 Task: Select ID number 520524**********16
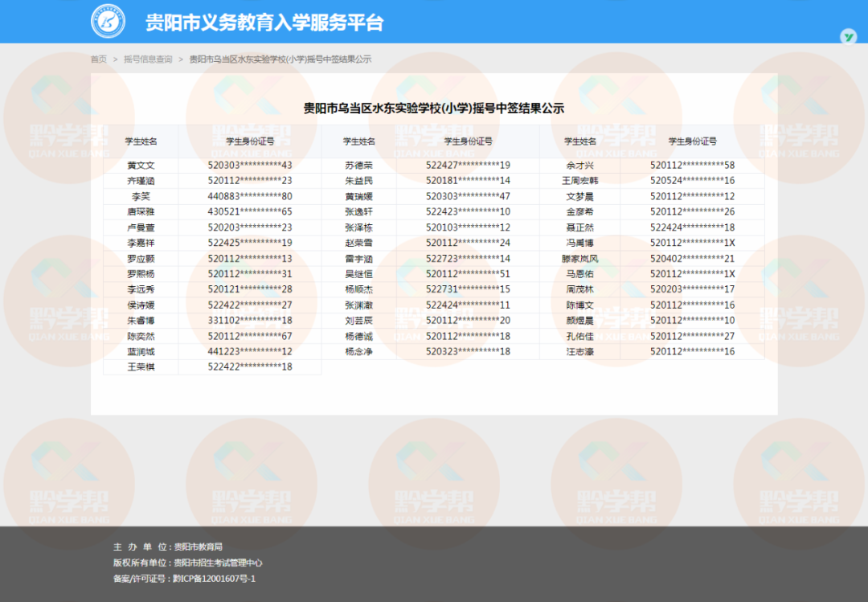[692, 181]
